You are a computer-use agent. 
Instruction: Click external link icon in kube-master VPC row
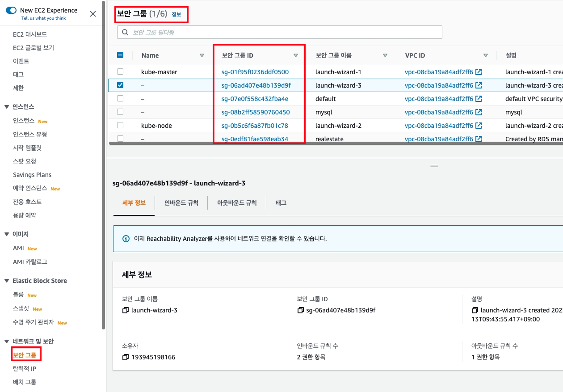[479, 72]
